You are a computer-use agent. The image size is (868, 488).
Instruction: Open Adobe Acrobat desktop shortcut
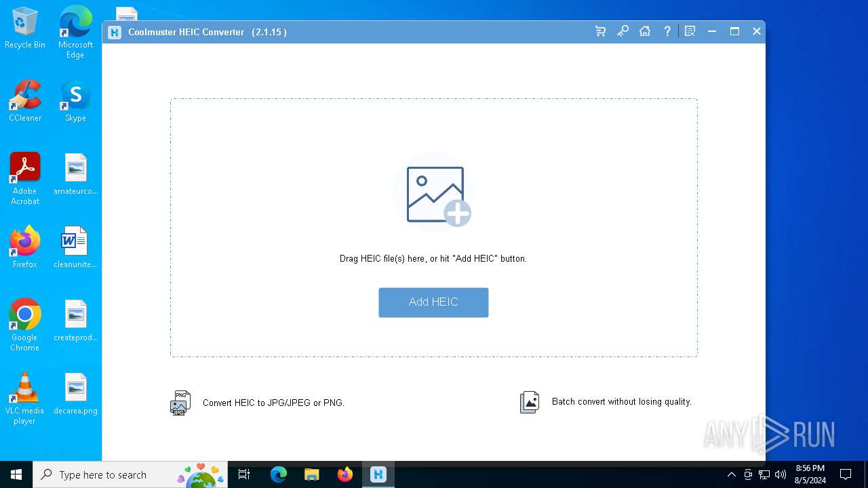coord(25,179)
